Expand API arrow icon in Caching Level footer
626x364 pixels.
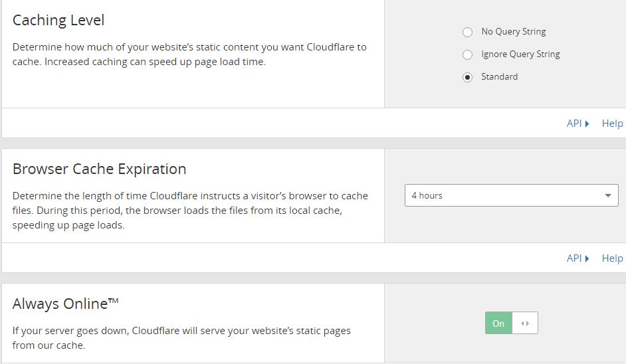[587, 124]
